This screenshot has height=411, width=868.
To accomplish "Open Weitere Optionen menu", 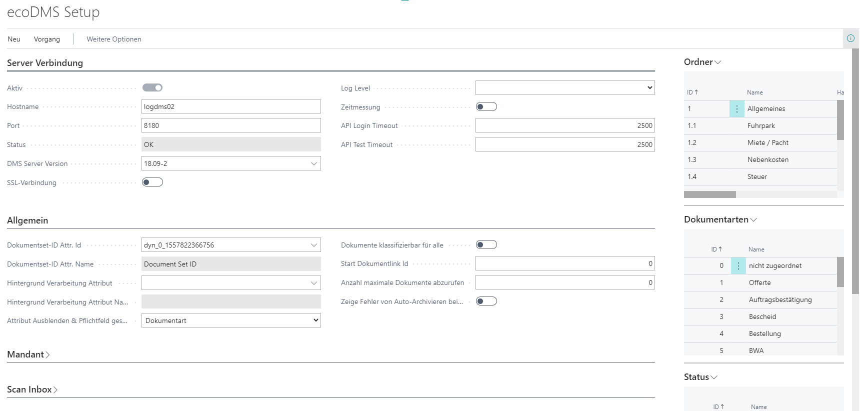I will click(114, 39).
